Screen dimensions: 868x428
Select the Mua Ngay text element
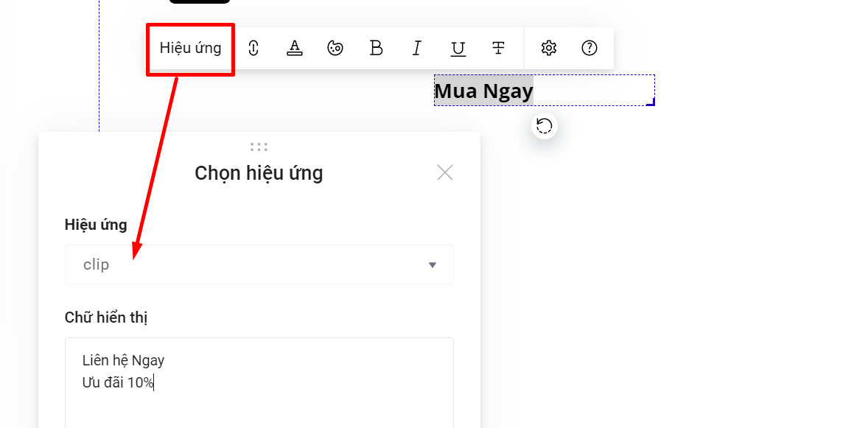[x=483, y=91]
